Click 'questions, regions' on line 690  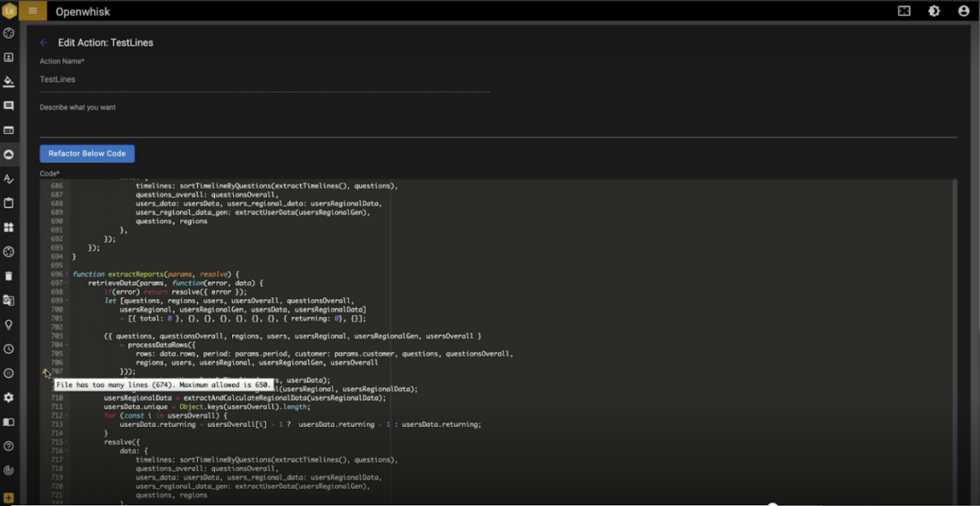(x=171, y=221)
